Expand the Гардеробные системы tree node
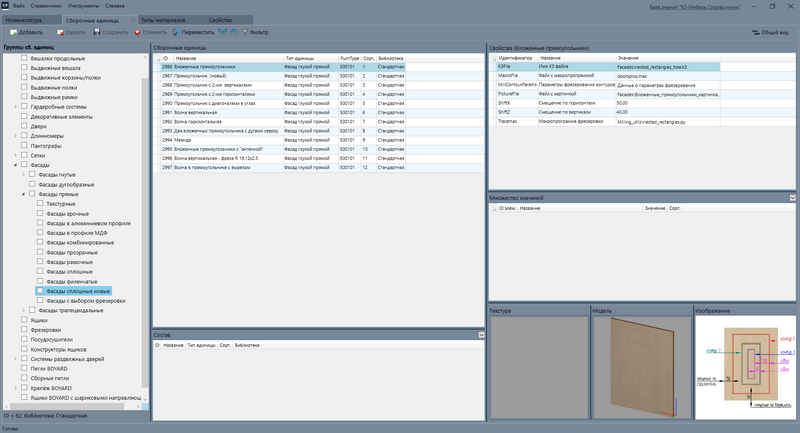 [x=15, y=107]
